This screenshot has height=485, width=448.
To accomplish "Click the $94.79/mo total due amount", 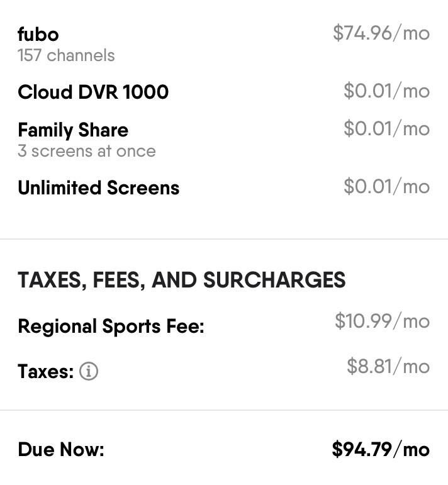I will tap(381, 450).
